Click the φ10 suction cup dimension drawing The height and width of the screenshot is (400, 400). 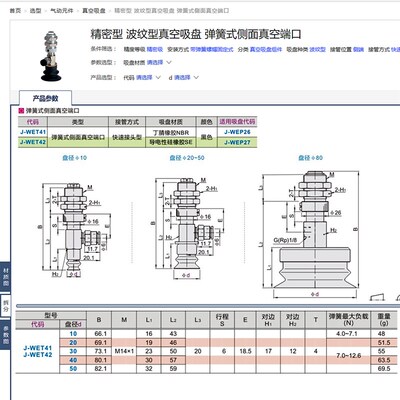tap(75, 230)
